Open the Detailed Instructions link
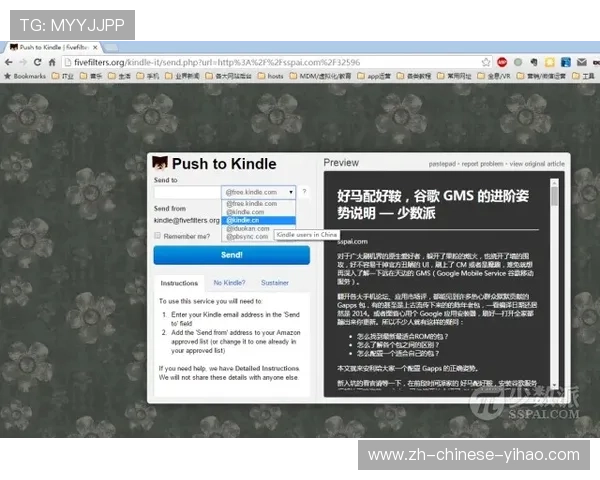The height and width of the screenshot is (480, 600). (x=267, y=368)
